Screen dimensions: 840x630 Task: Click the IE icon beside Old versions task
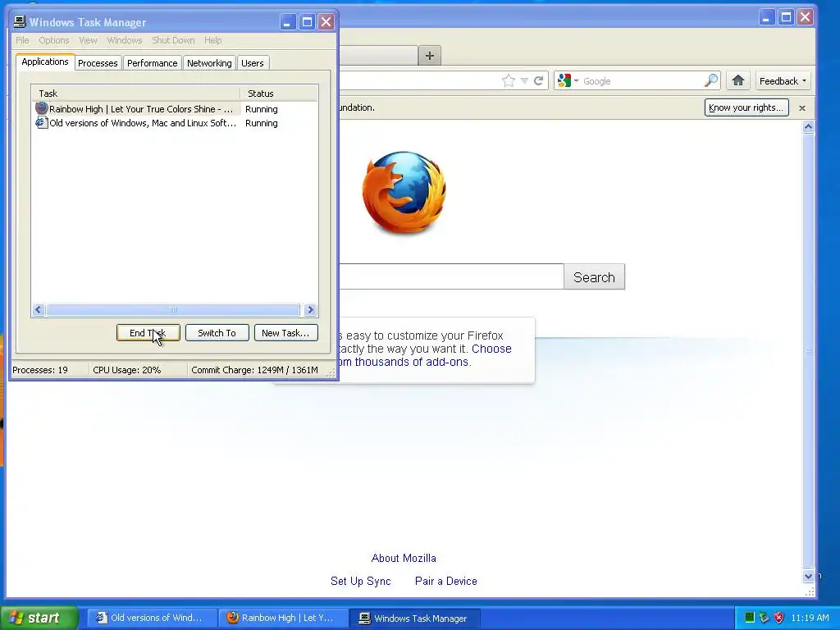coord(42,123)
